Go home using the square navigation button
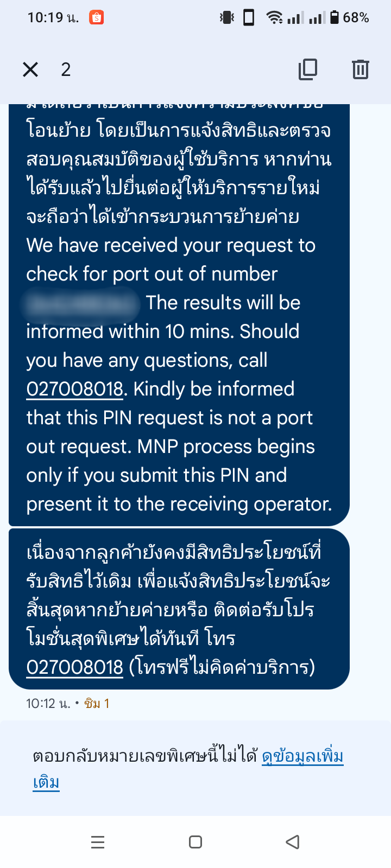The width and height of the screenshot is (391, 868). point(195,842)
